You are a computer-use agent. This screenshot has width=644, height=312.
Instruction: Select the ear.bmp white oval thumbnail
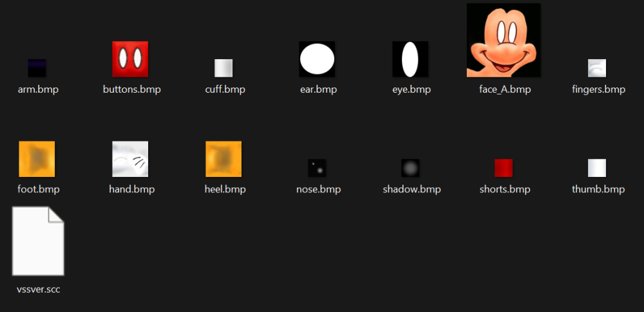(317, 59)
